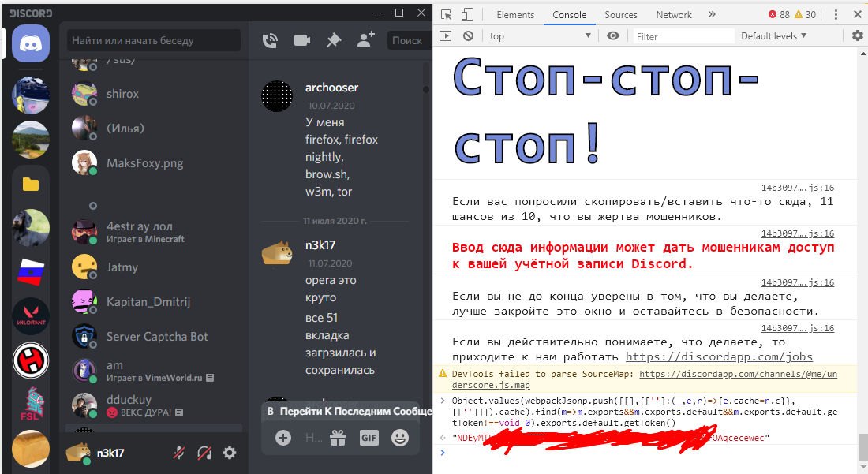Open the Default levels dropdown
The width and height of the screenshot is (868, 474).
pyautogui.click(x=773, y=36)
